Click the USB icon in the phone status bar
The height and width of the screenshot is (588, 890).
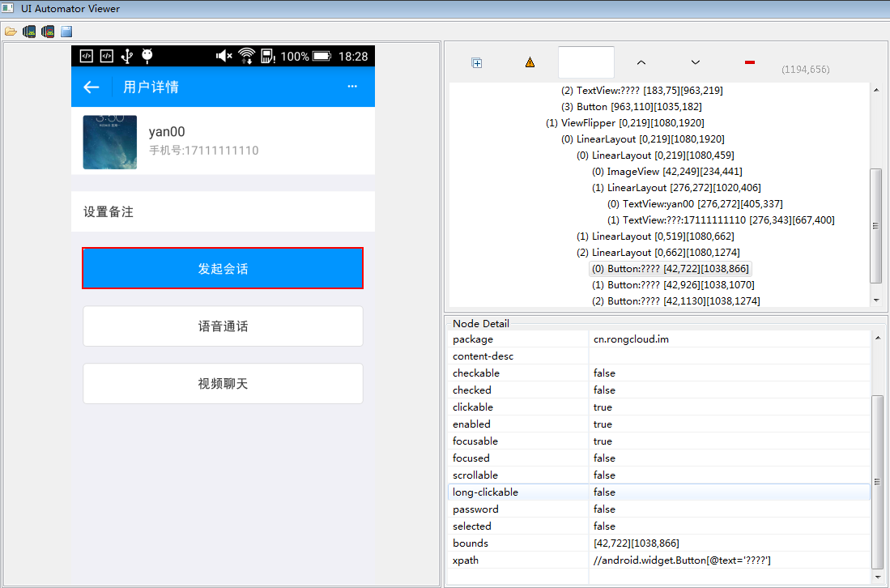click(x=127, y=56)
